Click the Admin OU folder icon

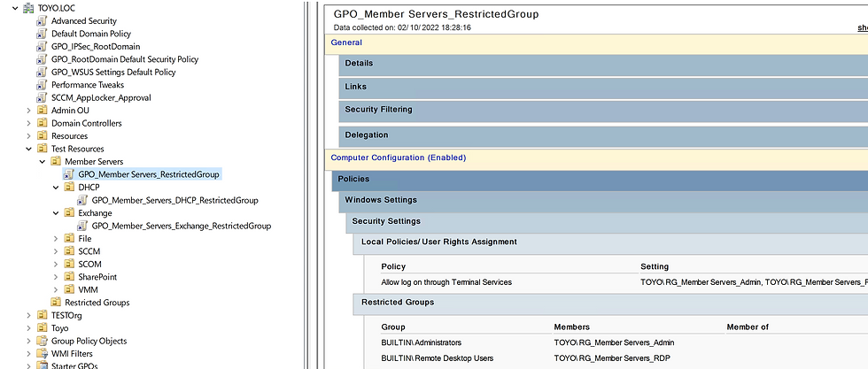(x=43, y=110)
